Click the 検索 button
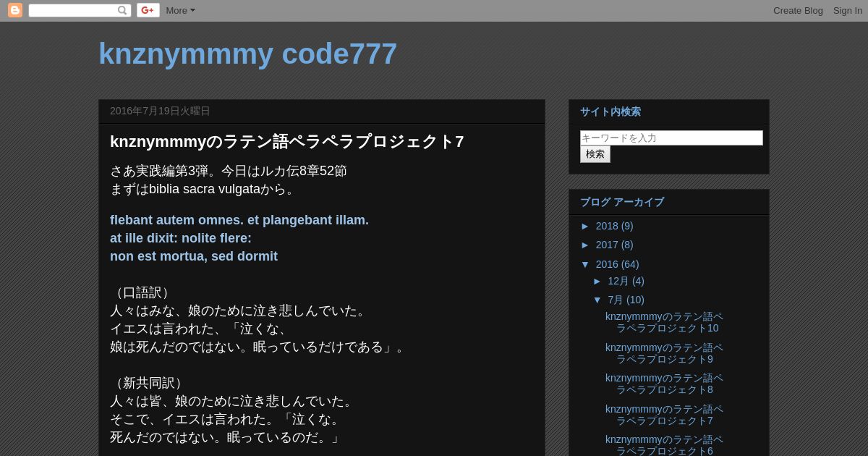Viewport: 868px width, 456px height. point(595,154)
